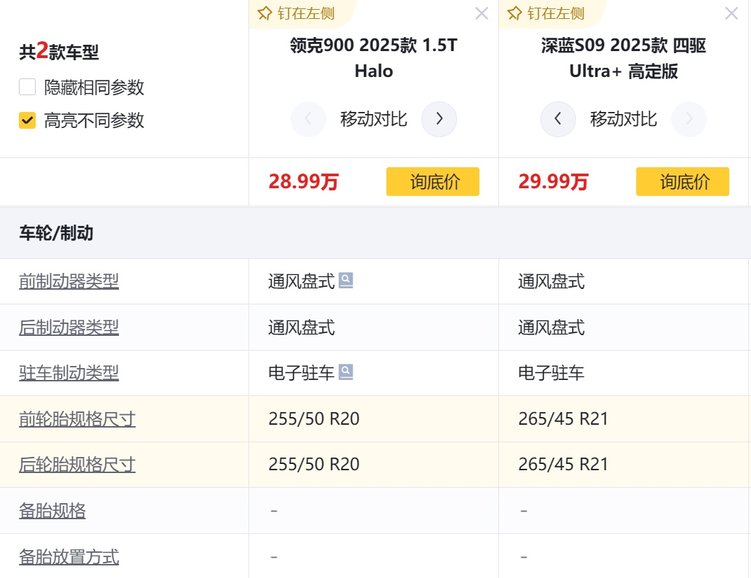Click 移动对比 label under 领克900
The image size is (751, 578).
pyautogui.click(x=374, y=119)
